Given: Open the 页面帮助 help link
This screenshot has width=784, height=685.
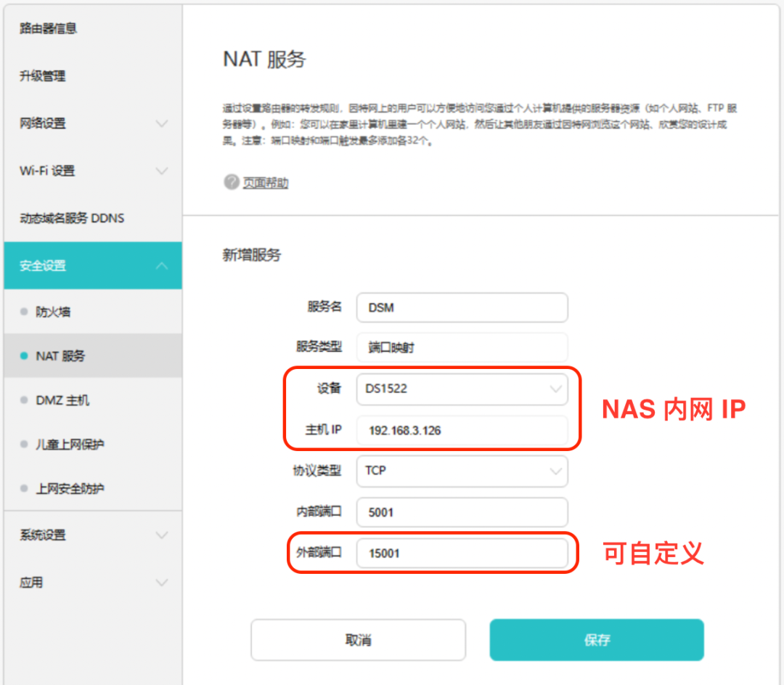Looking at the screenshot, I should point(266,182).
